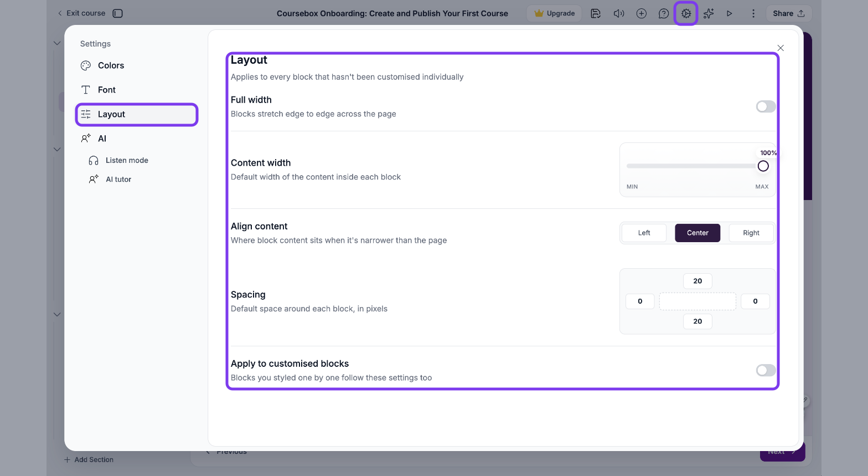Open the AI settings tab
The image size is (868, 476).
coord(136,139)
